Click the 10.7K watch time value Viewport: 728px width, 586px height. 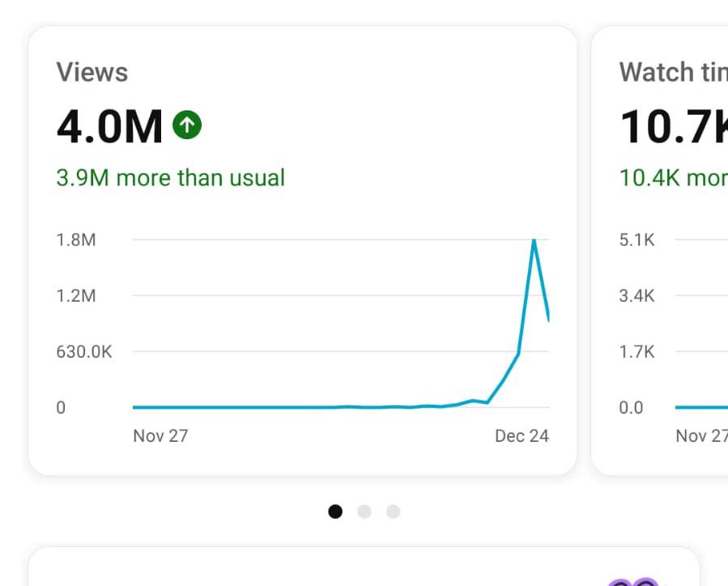tap(672, 127)
